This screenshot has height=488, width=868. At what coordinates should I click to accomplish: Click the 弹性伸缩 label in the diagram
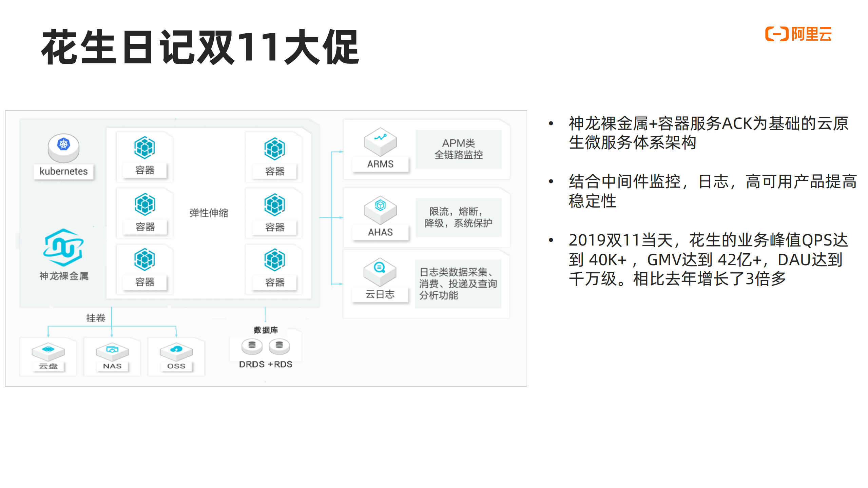[x=209, y=214]
